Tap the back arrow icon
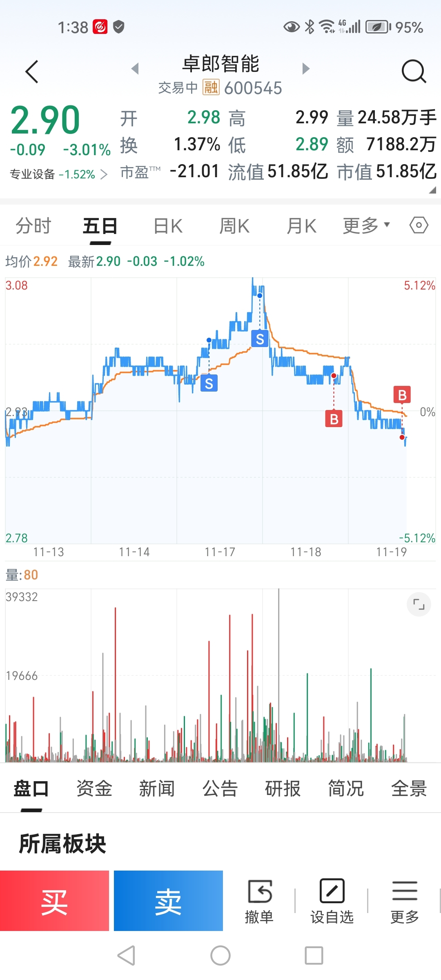 tap(32, 72)
